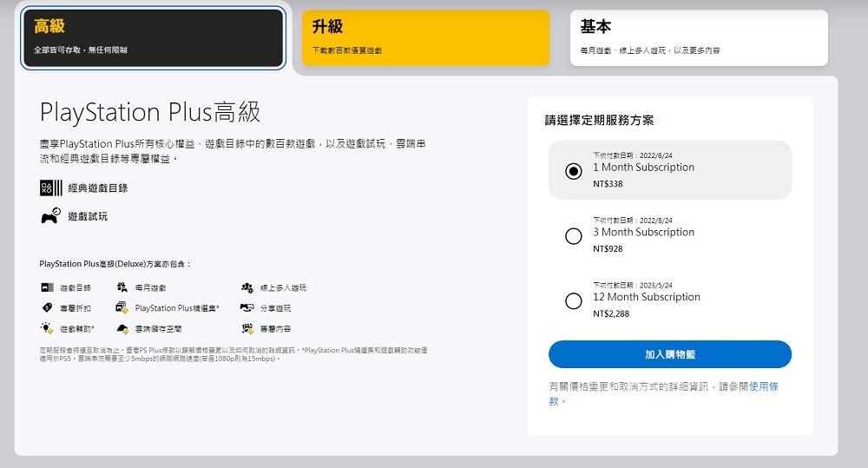This screenshot has width=868, height=468.
Task: Click the Game Catalog (遊戲目錄) small icon
Action: (48, 287)
